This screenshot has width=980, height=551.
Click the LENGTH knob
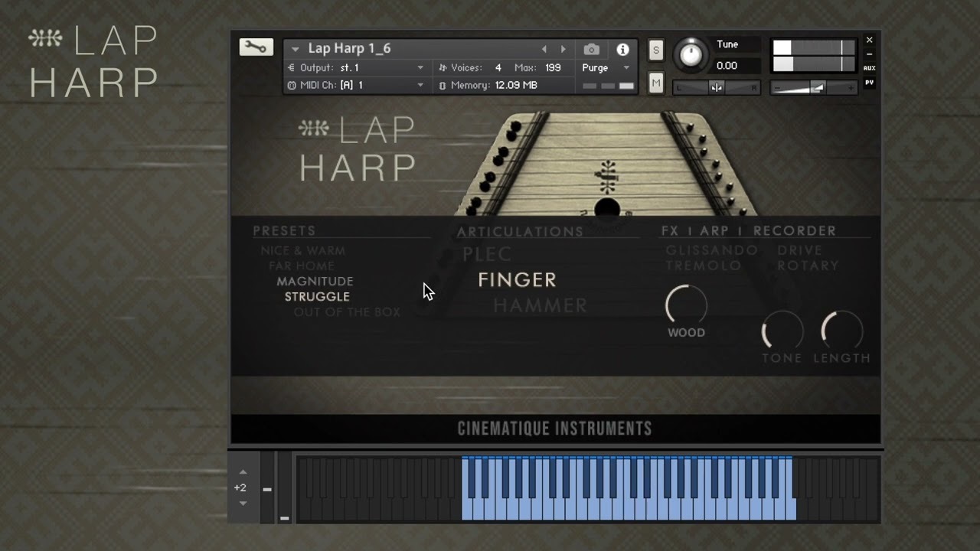tap(842, 331)
